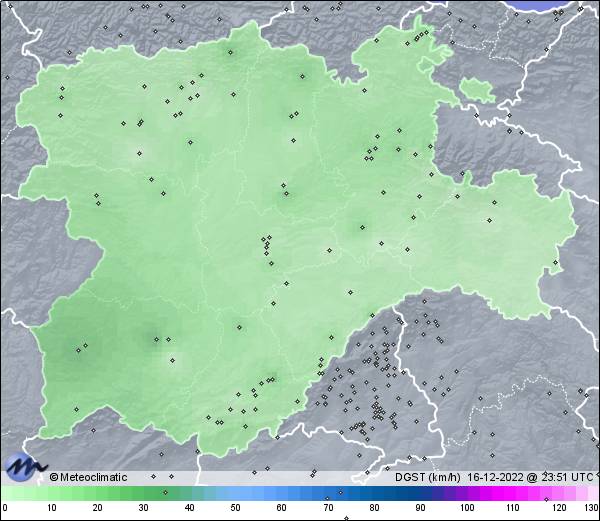Viewport: 600px width, 521px height.
Task: Click the 80 scale label
Action: [375, 508]
